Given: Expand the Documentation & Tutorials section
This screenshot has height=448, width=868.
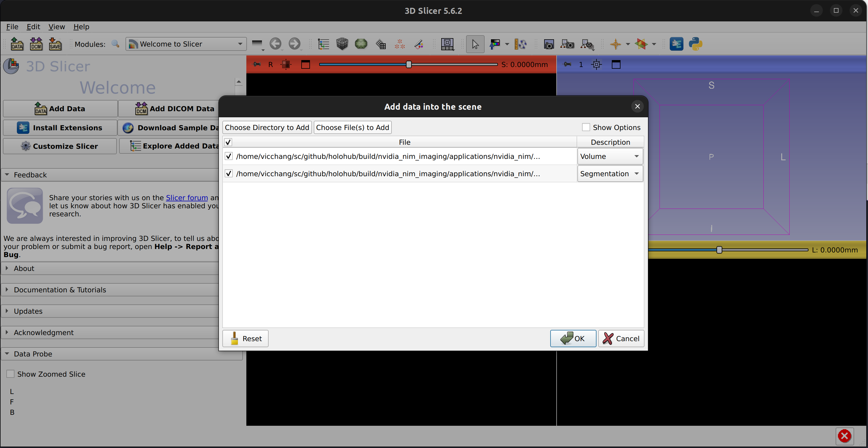Looking at the screenshot, I should 60,290.
